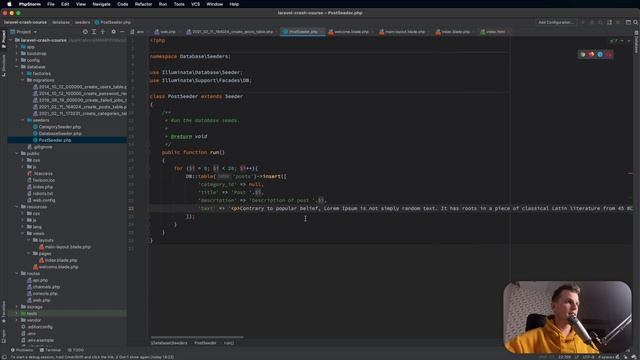Image resolution: width=640 pixels, height=360 pixels.
Task: Click the tool-window toggle icon in status bar corner
Action: tap(4, 357)
